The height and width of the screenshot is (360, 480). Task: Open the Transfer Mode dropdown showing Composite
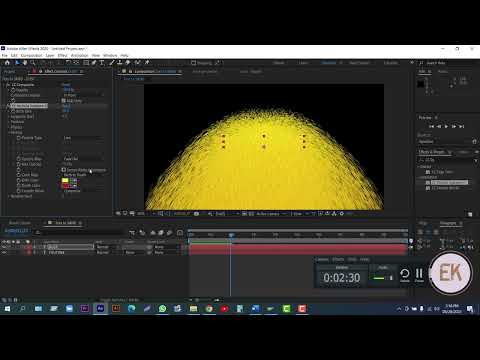pos(83,191)
